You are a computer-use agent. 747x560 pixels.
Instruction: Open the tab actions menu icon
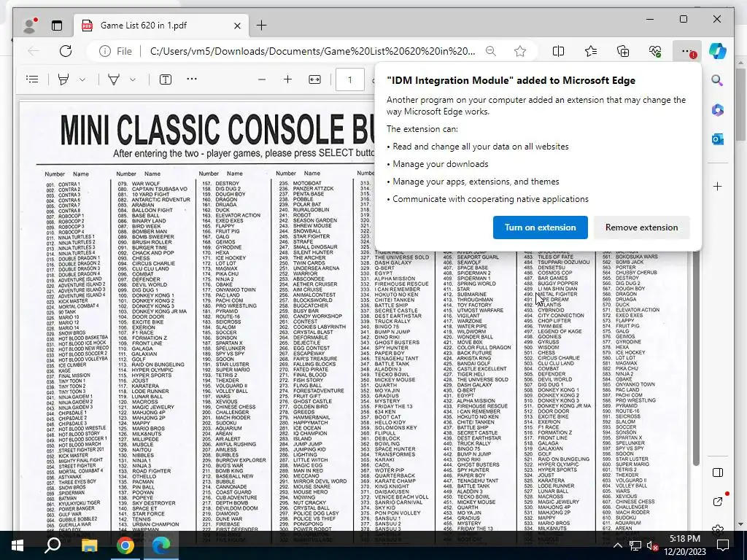pos(57,26)
